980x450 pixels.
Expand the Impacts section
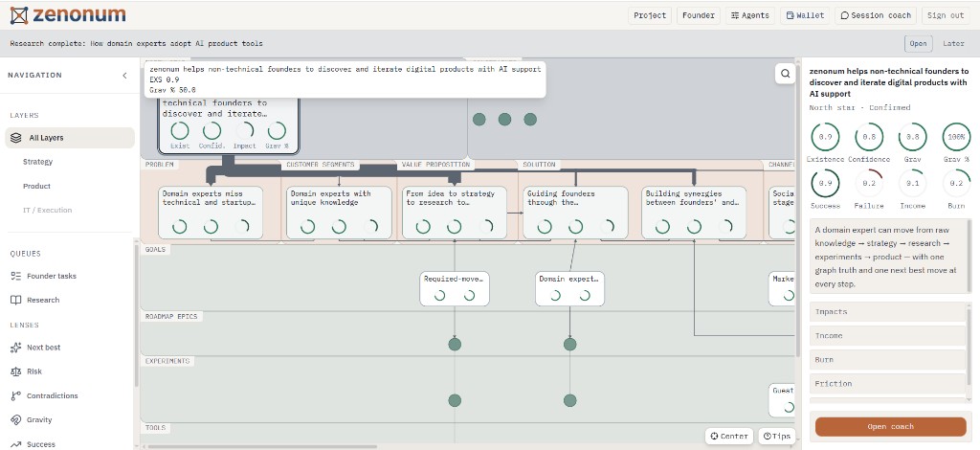888,312
